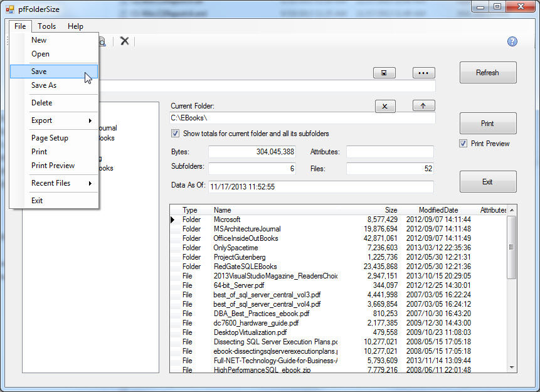This screenshot has height=392, width=540.
Task: Select the ebook-dissectingsqlserverexecutionplans file
Action: click(339, 351)
